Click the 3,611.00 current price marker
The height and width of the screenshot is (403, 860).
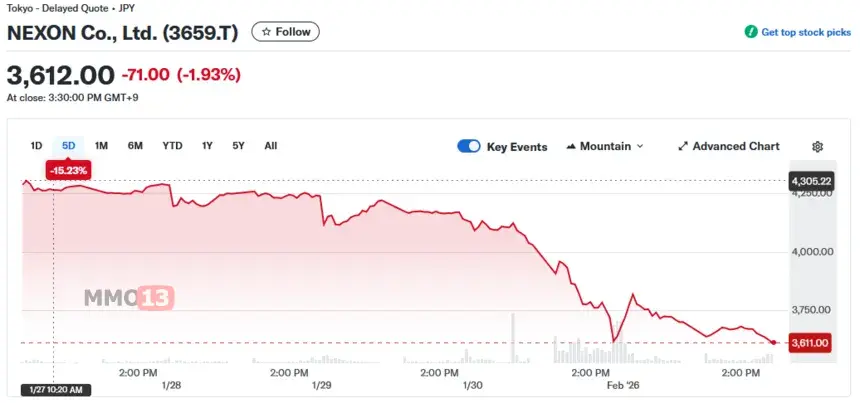coord(810,343)
